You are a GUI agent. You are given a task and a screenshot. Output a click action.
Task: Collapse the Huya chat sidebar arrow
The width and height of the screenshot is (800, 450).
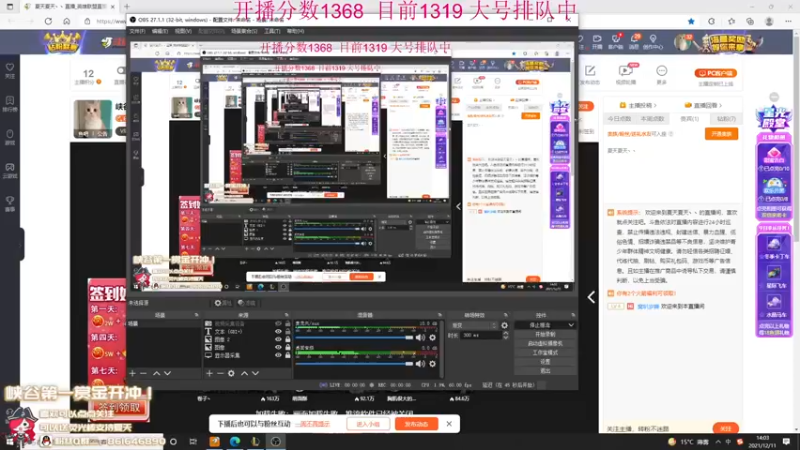tap(591, 297)
